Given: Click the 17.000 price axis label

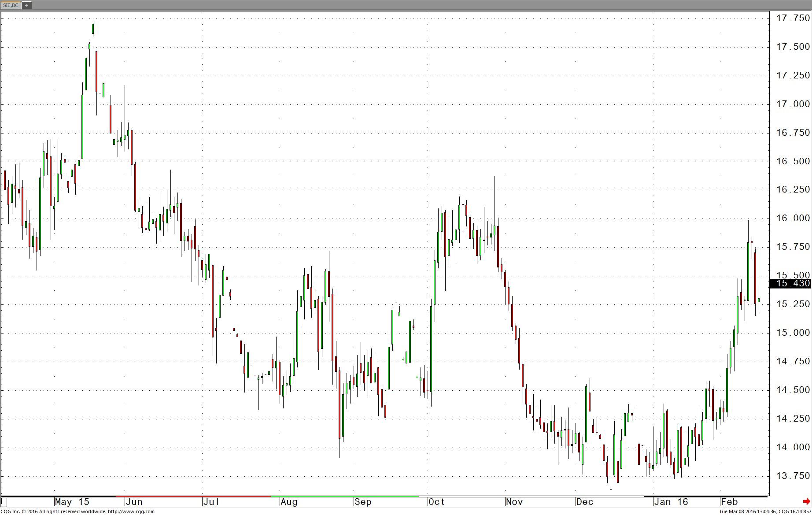Looking at the screenshot, I should pos(793,104).
